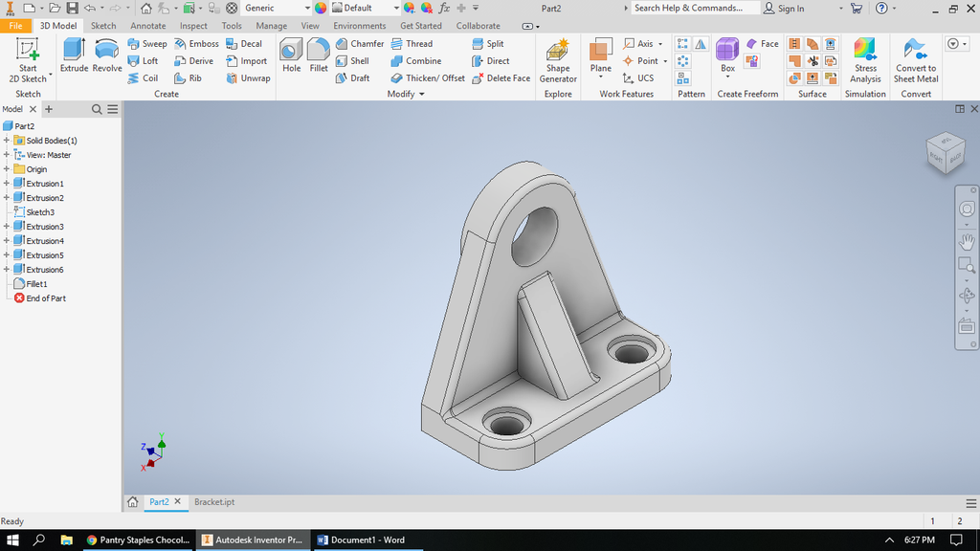Activate the Emboss tool

tap(196, 44)
